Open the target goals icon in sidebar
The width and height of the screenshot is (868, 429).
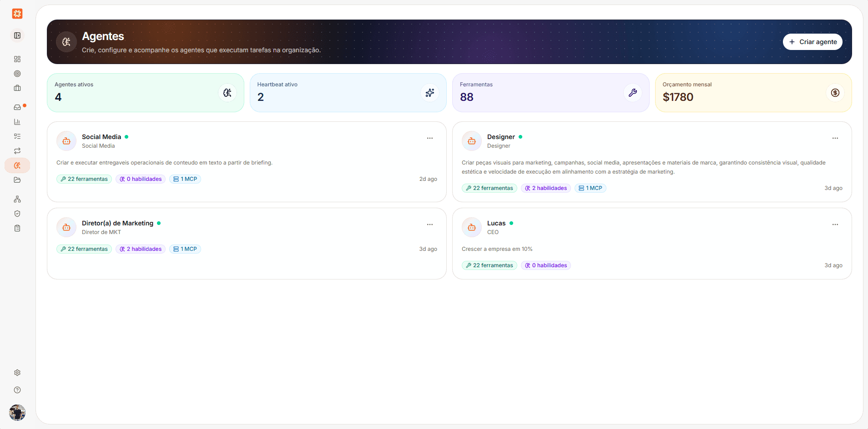[17, 74]
